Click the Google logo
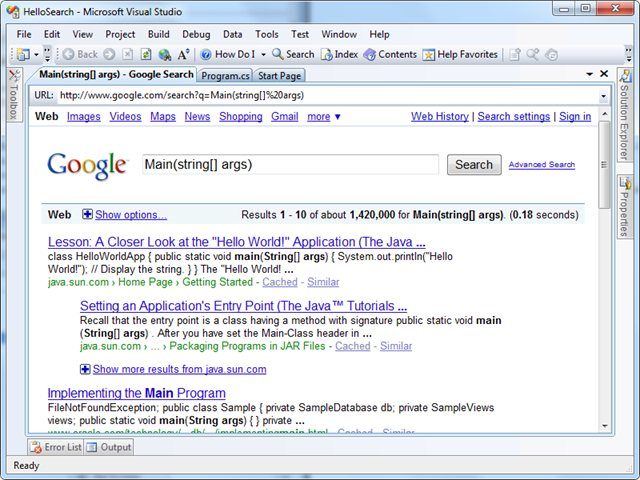 tap(88, 165)
